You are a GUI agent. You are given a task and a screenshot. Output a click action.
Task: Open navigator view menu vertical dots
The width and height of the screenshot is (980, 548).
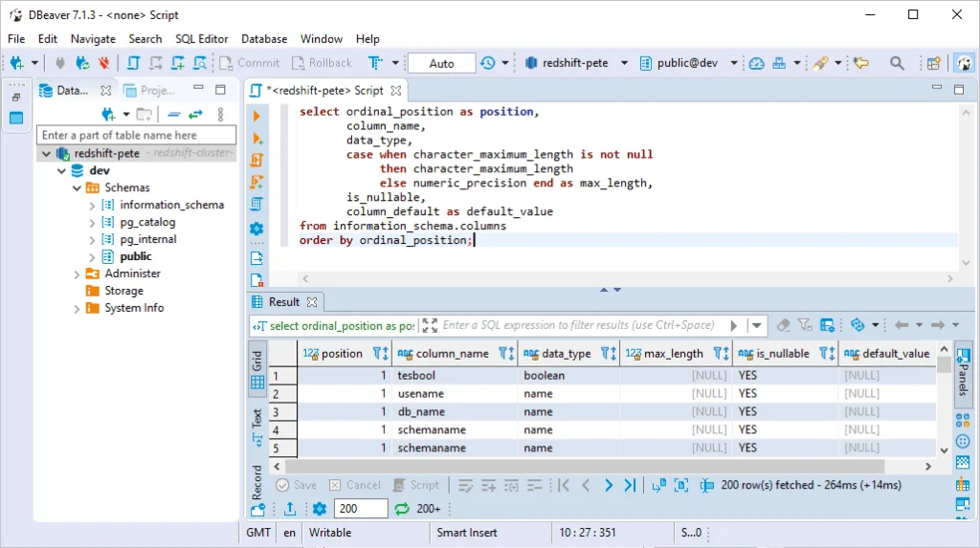[x=221, y=115]
